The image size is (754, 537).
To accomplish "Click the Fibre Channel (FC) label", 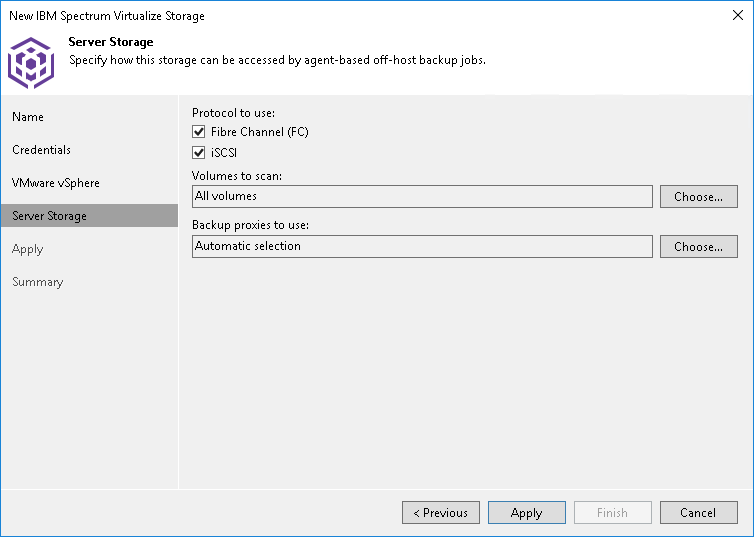I will click(x=259, y=132).
